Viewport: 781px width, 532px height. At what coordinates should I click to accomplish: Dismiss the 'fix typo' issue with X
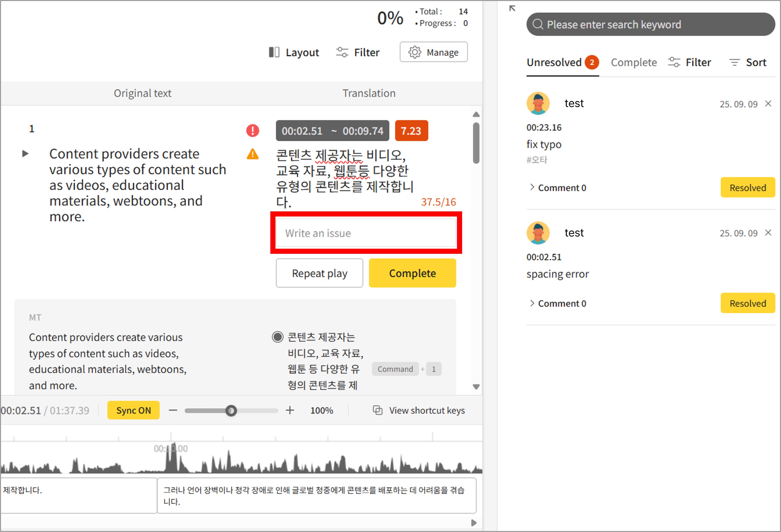point(768,103)
